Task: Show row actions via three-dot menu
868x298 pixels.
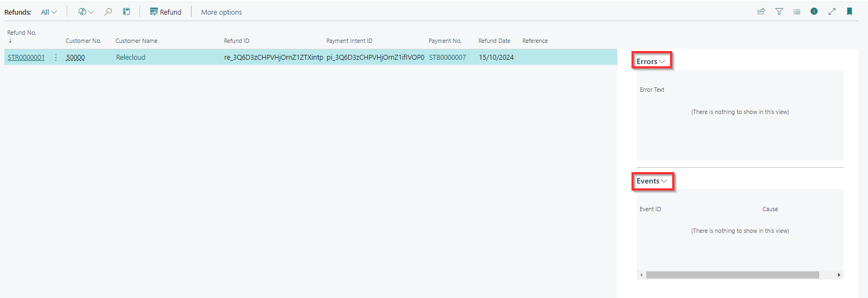Action: 56,58
